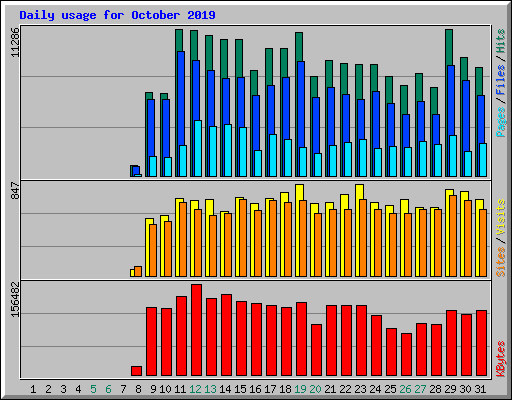Select the red KBytes bar for day 20

(316, 350)
